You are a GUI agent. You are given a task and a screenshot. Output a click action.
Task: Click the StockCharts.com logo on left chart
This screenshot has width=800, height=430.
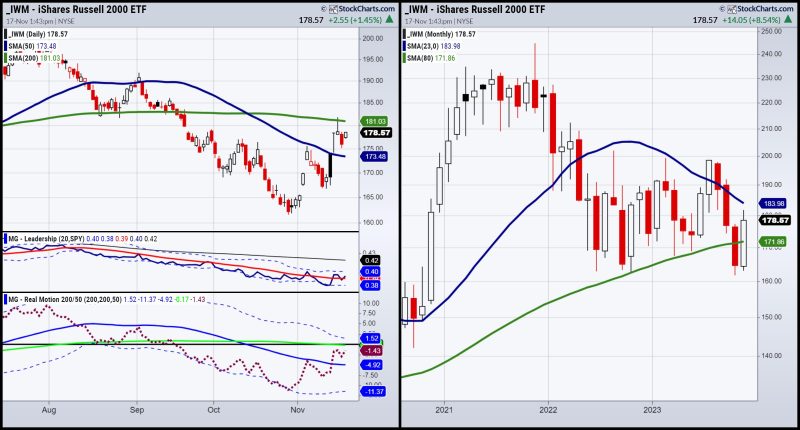coord(362,9)
